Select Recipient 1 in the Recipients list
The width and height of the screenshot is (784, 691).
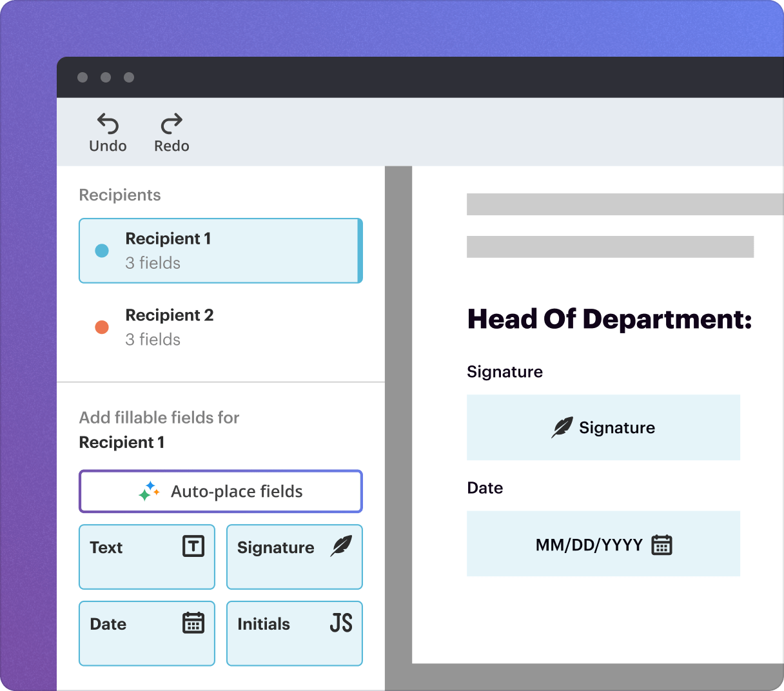[x=220, y=251]
